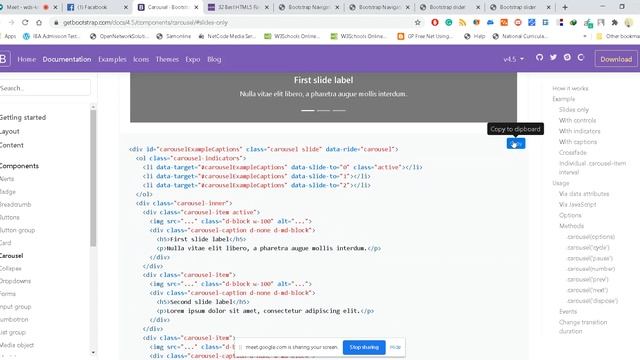Viewport: 640px width, 360px height.
Task: Click the Bootstrap logo in the navbar
Action: [x=3, y=59]
